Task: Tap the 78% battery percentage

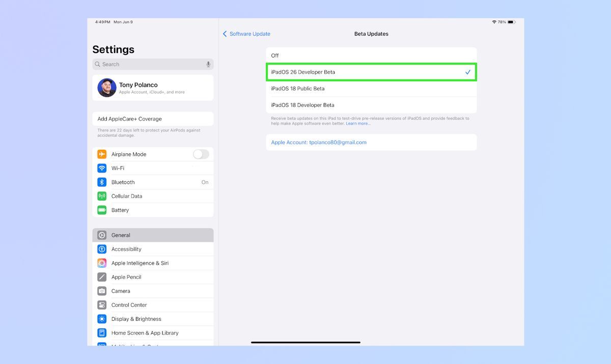Action: pyautogui.click(x=502, y=22)
